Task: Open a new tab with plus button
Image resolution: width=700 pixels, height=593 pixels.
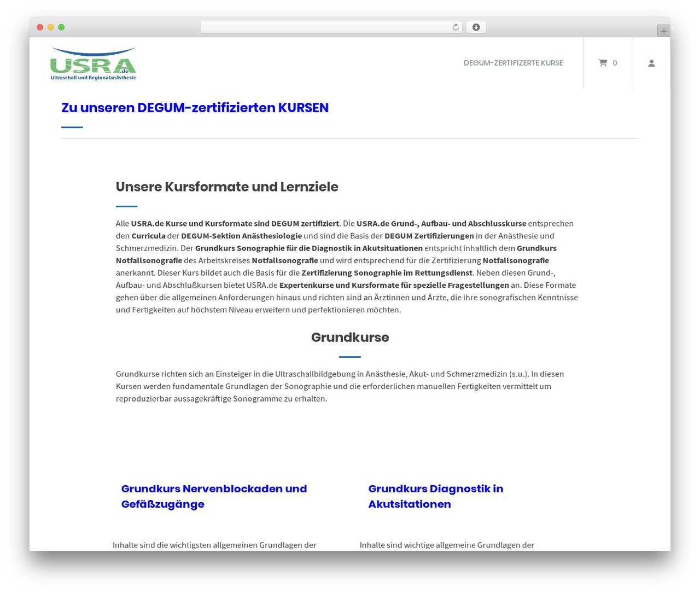Action: point(663,31)
